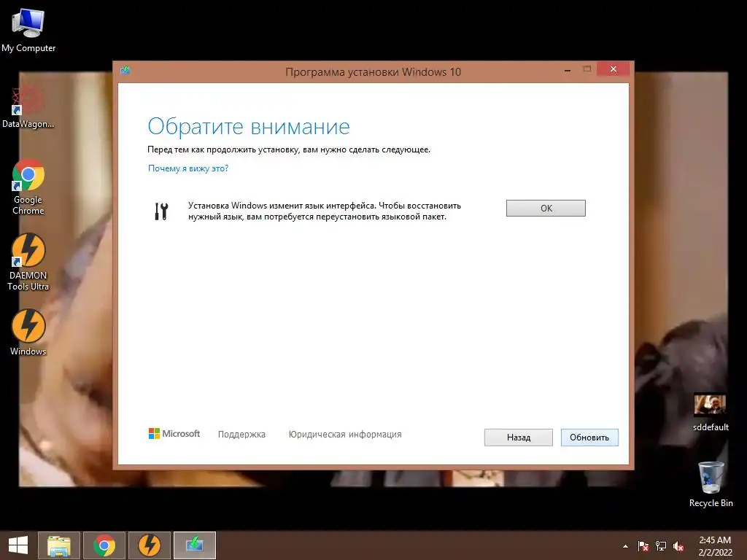Launch Google Chrome from desktop shortcut

28,186
